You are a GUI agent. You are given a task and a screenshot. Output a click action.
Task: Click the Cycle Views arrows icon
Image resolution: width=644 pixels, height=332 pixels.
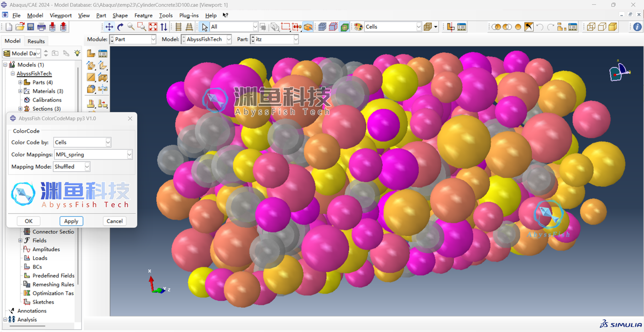[x=164, y=27]
